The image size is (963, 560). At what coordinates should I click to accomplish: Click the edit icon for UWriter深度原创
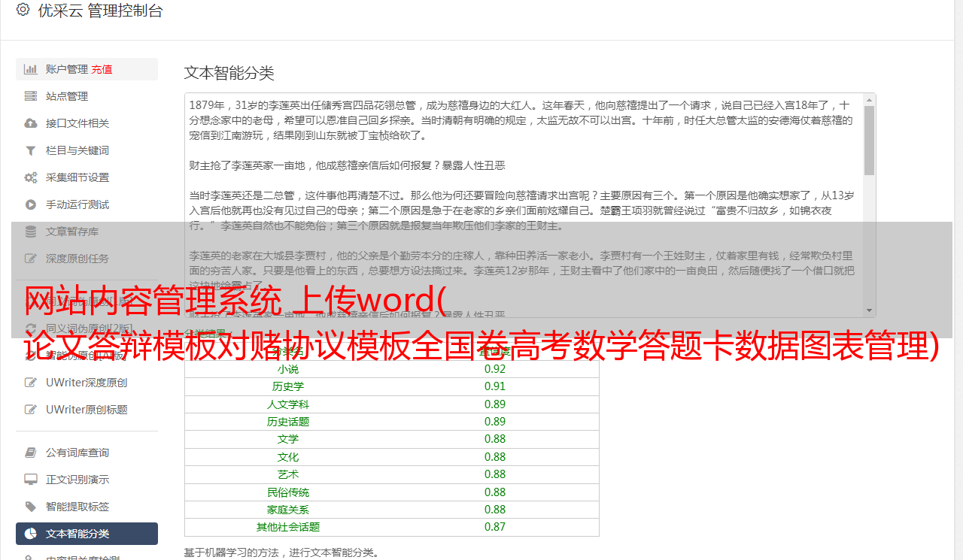[31, 383]
